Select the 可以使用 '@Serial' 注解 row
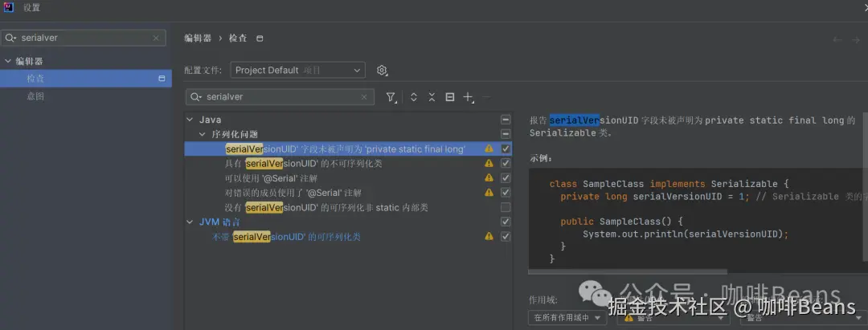This screenshot has height=330, width=868. [348, 178]
